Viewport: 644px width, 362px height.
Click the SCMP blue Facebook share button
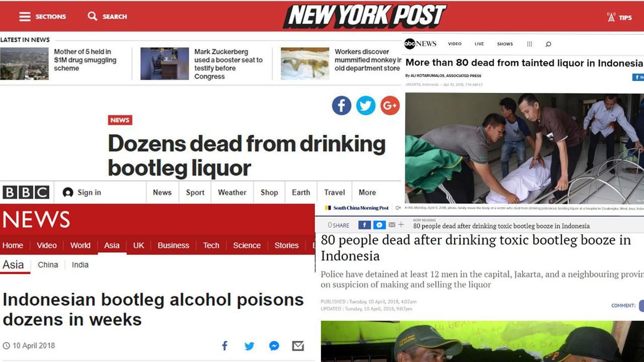[x=364, y=225]
